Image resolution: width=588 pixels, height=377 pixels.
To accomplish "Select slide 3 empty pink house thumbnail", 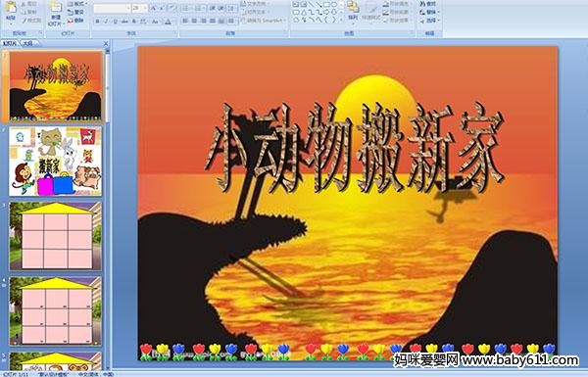I will 56,236.
